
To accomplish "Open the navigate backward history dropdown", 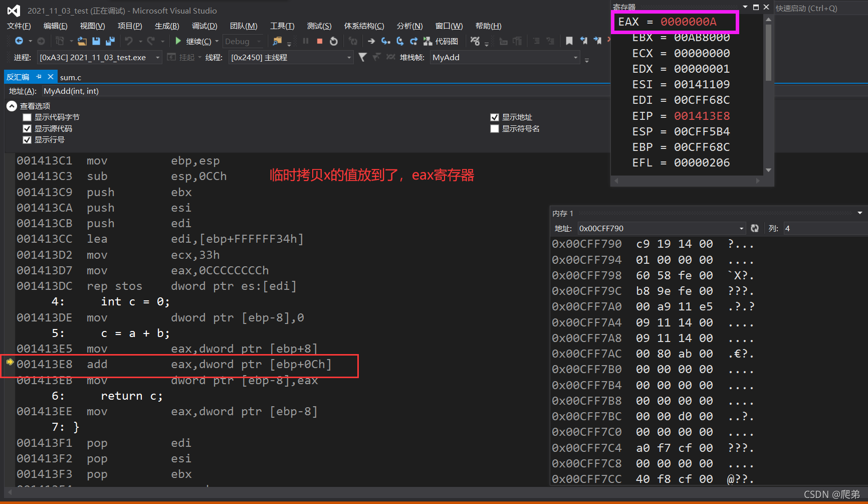I will click(x=30, y=41).
